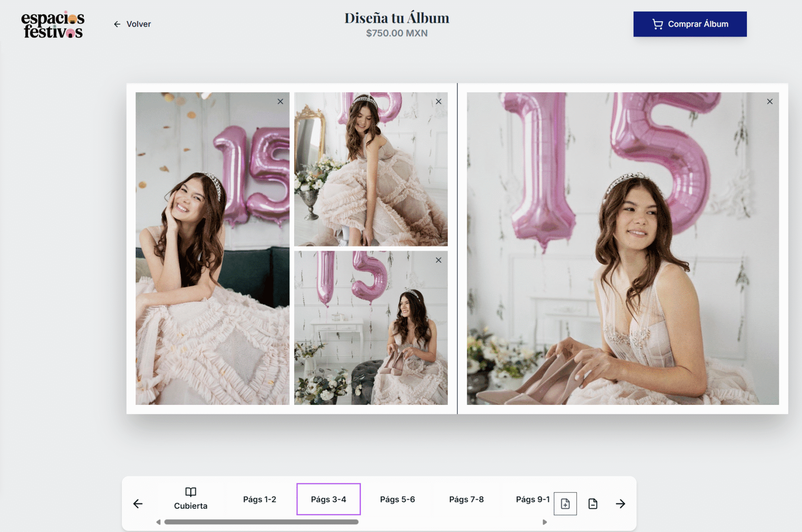Go to previous spread with left arrow

tap(138, 504)
